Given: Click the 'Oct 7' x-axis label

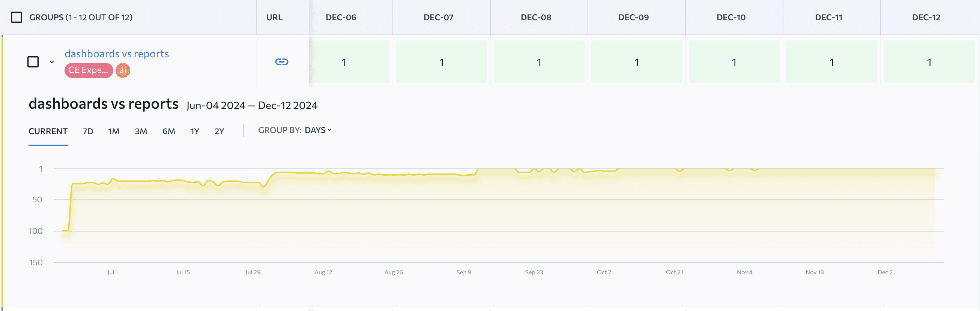Looking at the screenshot, I should click(604, 272).
